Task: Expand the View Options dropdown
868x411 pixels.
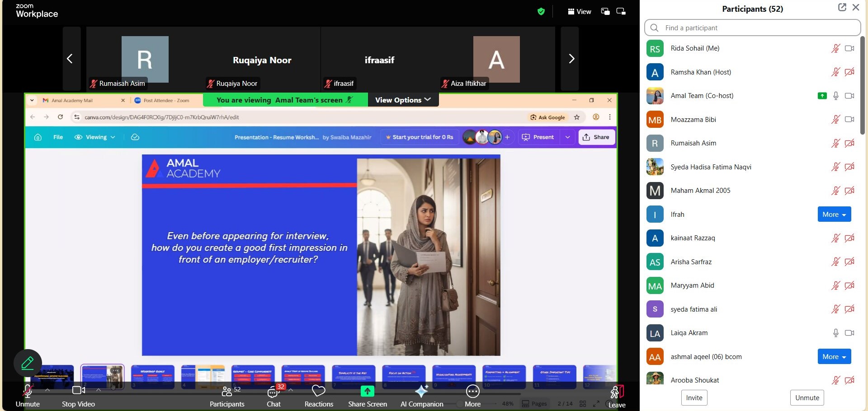Action: click(403, 100)
